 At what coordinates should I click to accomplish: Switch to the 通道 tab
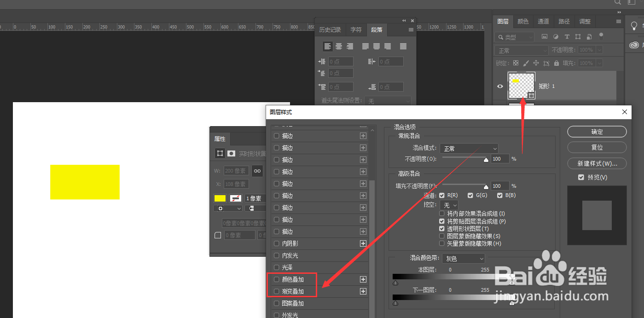point(543,22)
